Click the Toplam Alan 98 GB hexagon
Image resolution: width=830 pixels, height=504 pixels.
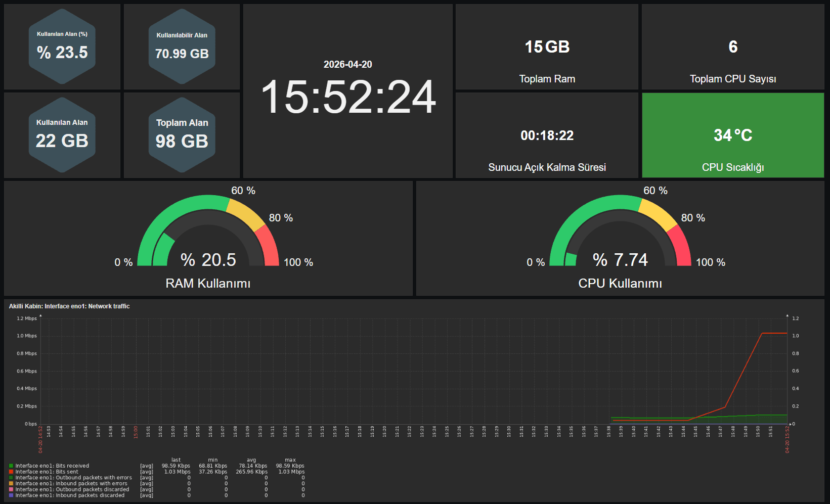pos(182,135)
